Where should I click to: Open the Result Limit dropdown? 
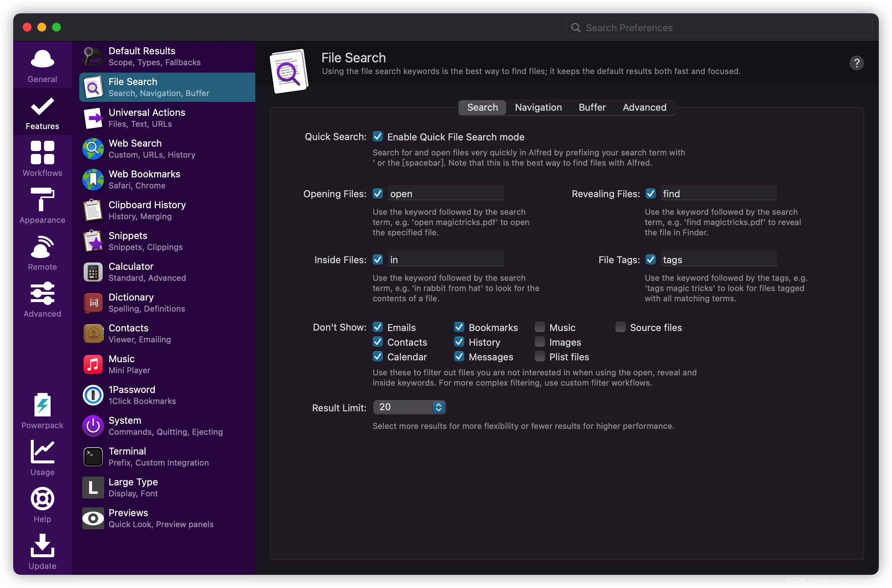[409, 407]
